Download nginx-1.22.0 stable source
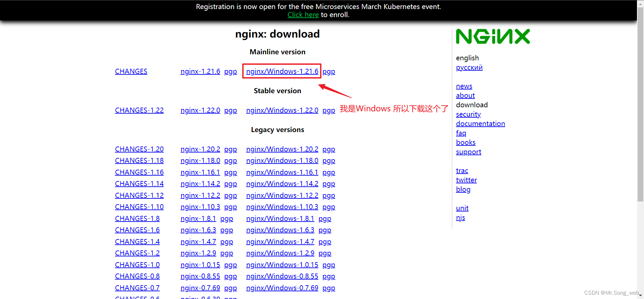Image resolution: width=644 pixels, height=299 pixels. pos(200,110)
